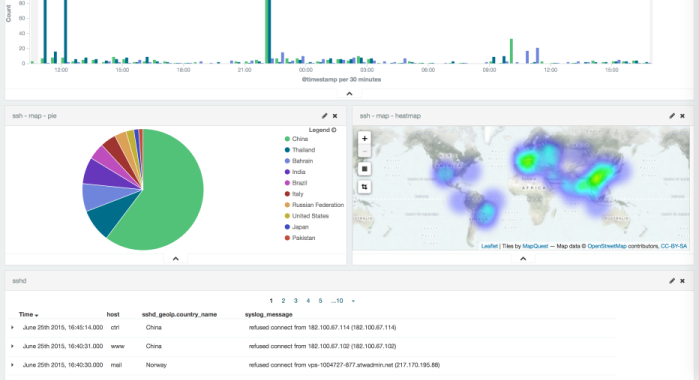Go to next results page arrow

pos(353,301)
